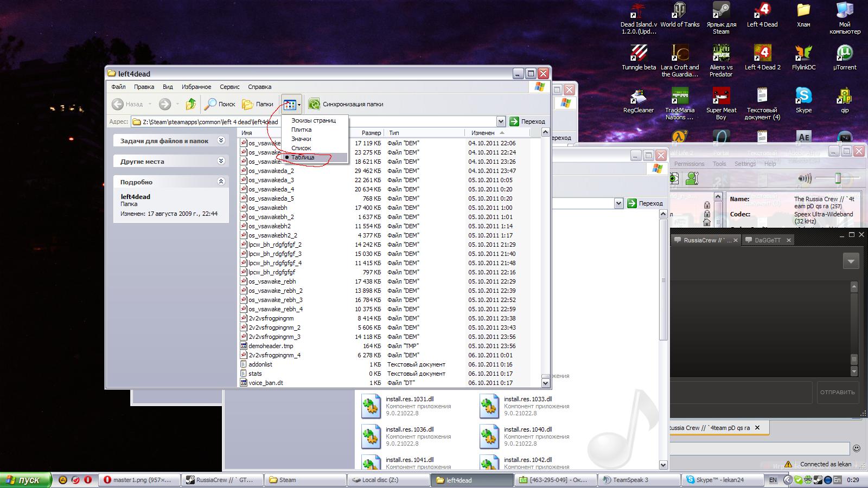This screenshot has width=868, height=488.
Task: Select the voice_ban.dt file
Action: point(265,383)
